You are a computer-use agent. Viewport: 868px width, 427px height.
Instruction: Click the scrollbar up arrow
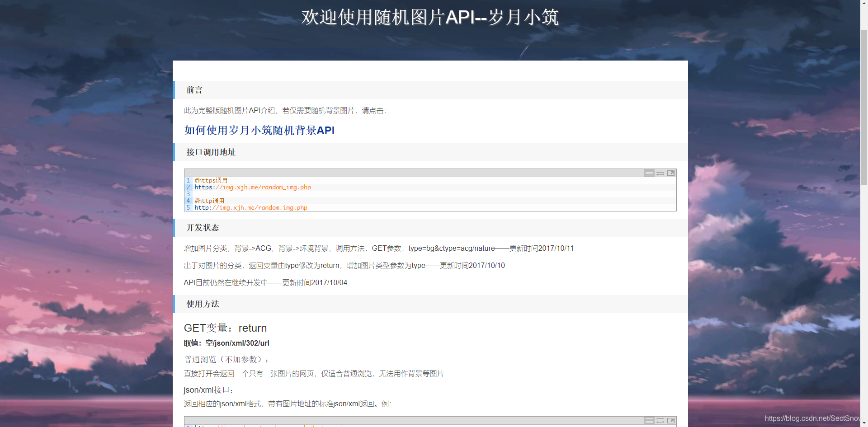864,4
